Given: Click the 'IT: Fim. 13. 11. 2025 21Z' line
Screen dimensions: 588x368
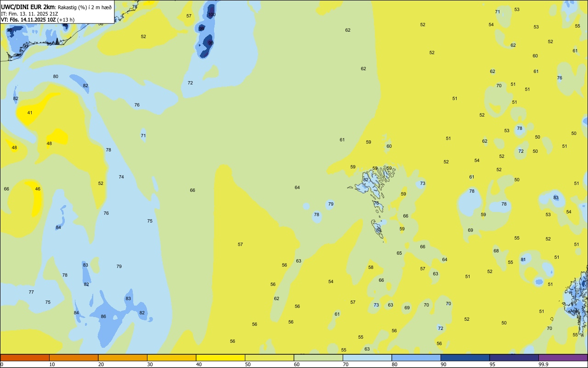Looking at the screenshot, I should pos(29,14).
